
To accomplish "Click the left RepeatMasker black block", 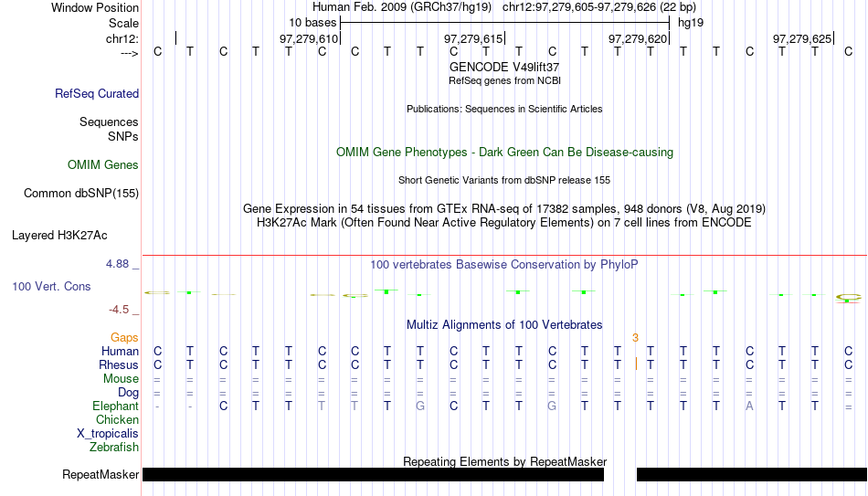I will point(373,474).
